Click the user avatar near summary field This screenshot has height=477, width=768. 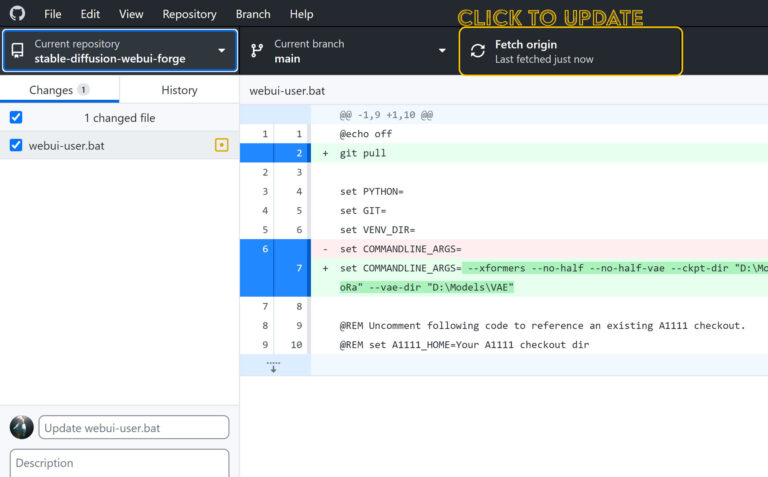pyautogui.click(x=21, y=428)
